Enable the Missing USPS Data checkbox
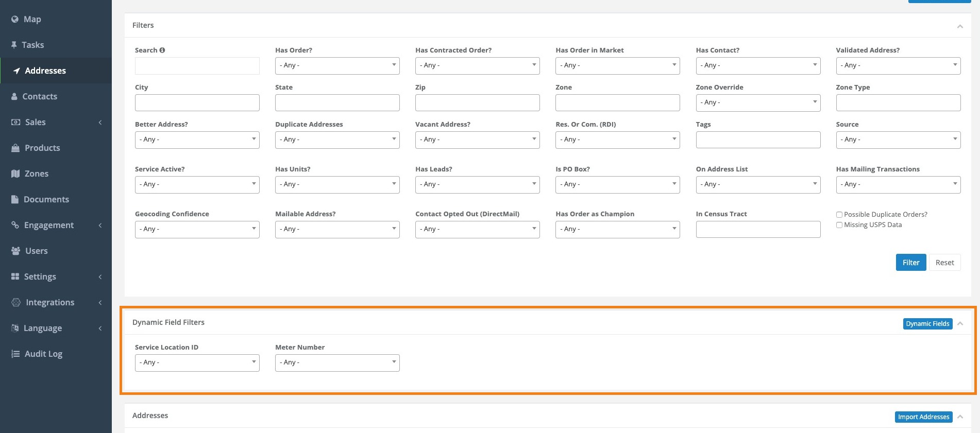This screenshot has height=433, width=980. 839,225
